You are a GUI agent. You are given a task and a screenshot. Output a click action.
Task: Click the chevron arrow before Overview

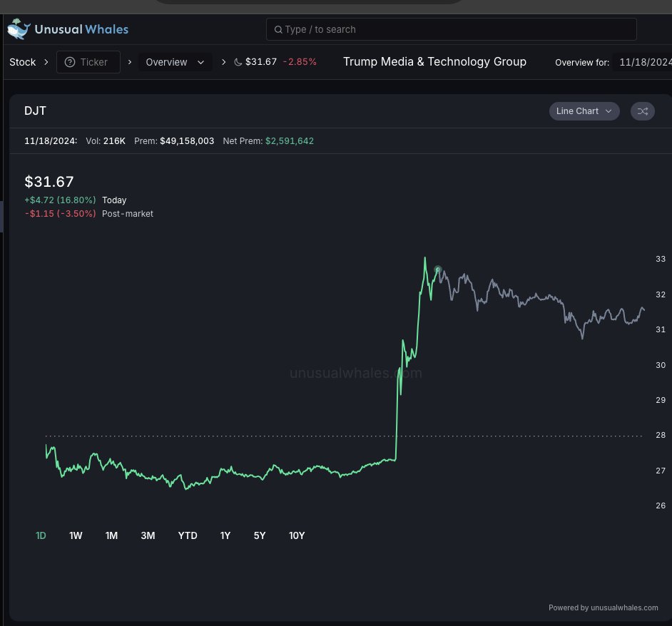[x=129, y=62]
